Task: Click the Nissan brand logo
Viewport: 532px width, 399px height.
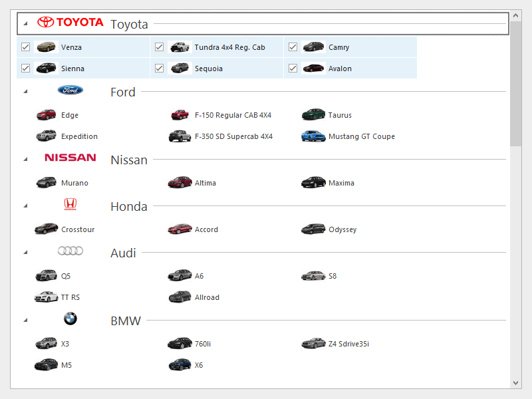Action: [70, 158]
